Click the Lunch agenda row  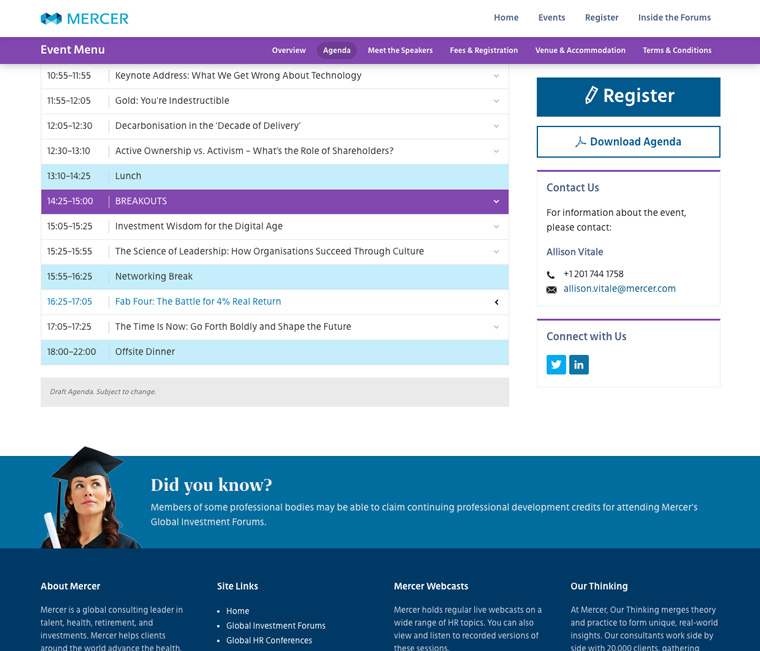click(275, 176)
